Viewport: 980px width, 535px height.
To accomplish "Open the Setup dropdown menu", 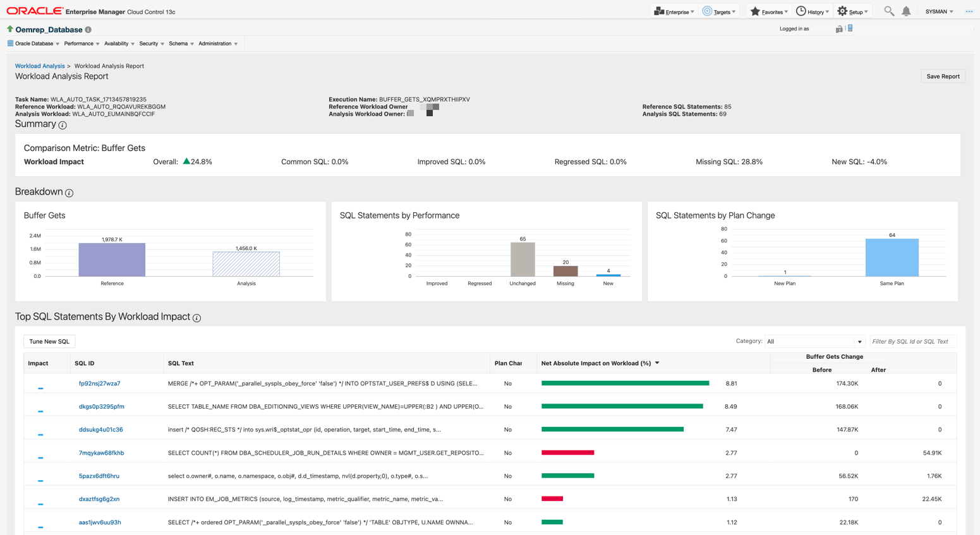I will 853,11.
